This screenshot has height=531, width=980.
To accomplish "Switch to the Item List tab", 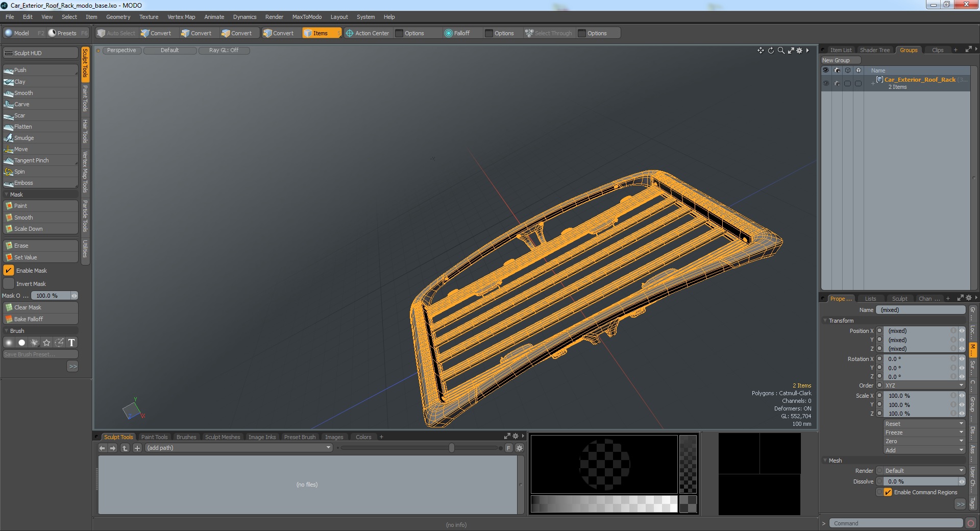I will [840, 50].
